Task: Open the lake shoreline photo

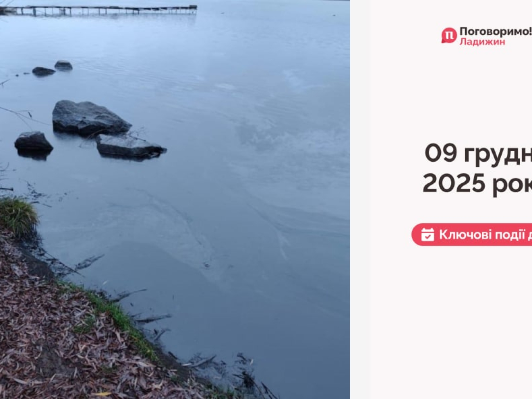Action: (175, 199)
